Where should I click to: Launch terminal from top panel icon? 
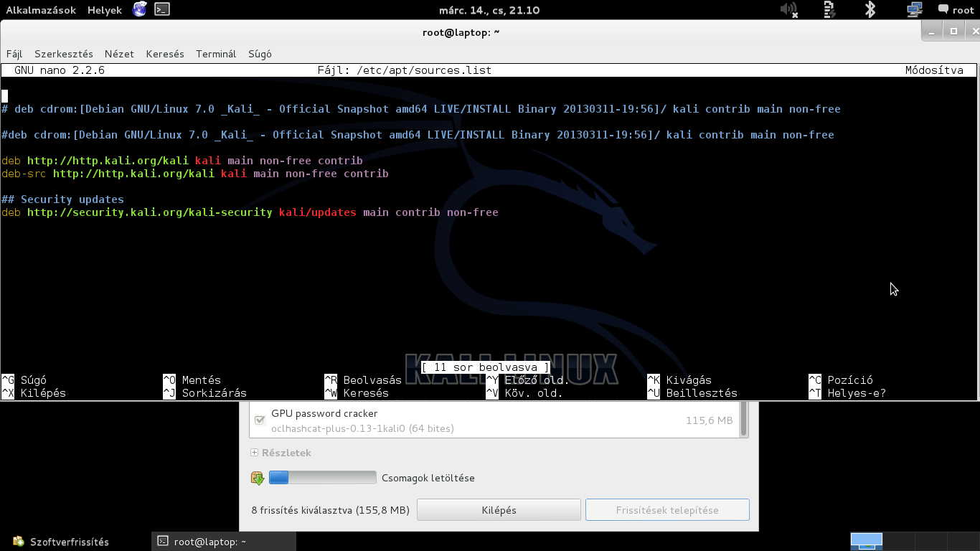pyautogui.click(x=162, y=9)
